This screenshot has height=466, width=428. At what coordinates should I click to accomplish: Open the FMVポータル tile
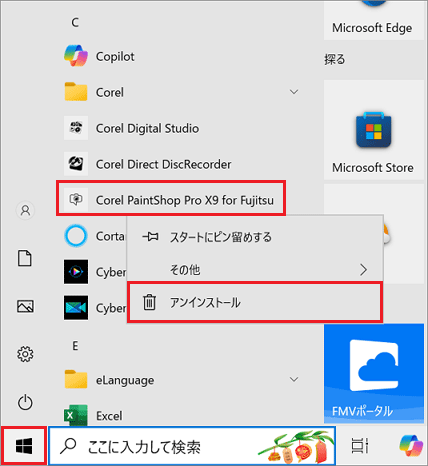[x=374, y=373]
